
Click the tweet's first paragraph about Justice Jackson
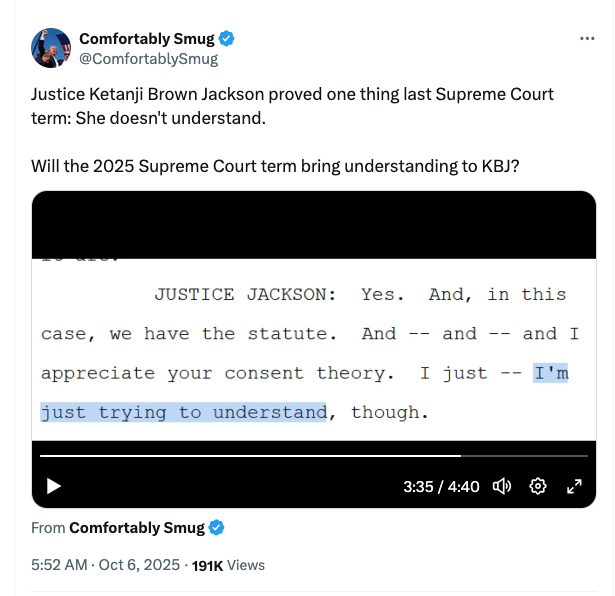292,104
